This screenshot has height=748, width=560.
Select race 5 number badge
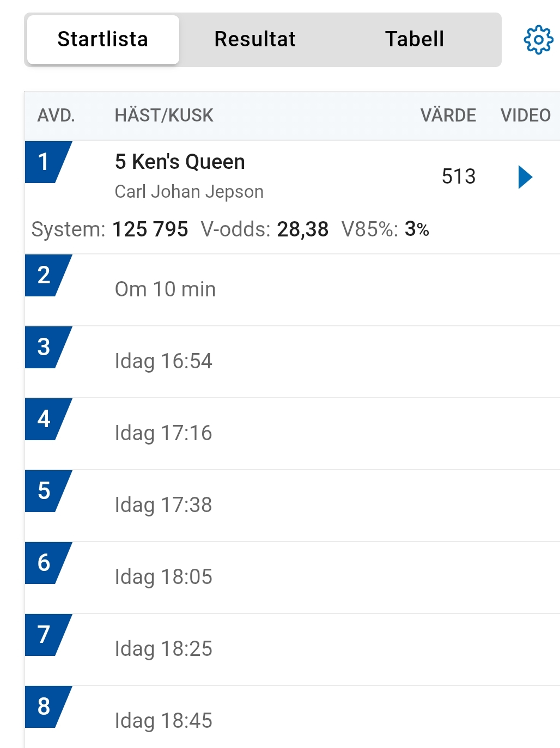click(x=45, y=491)
